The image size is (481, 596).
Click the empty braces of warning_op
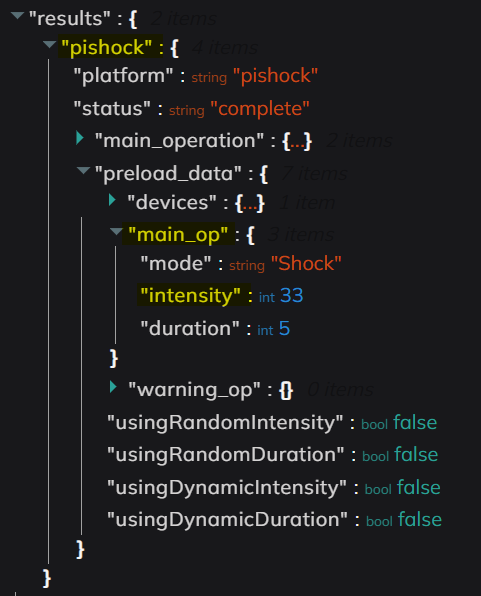286,390
